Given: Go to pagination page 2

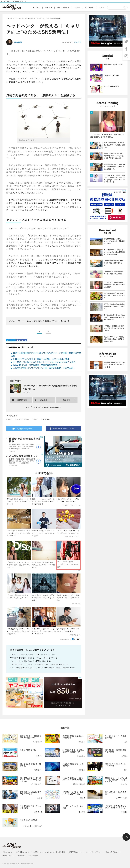Looking at the screenshot, I should pos(48,332).
